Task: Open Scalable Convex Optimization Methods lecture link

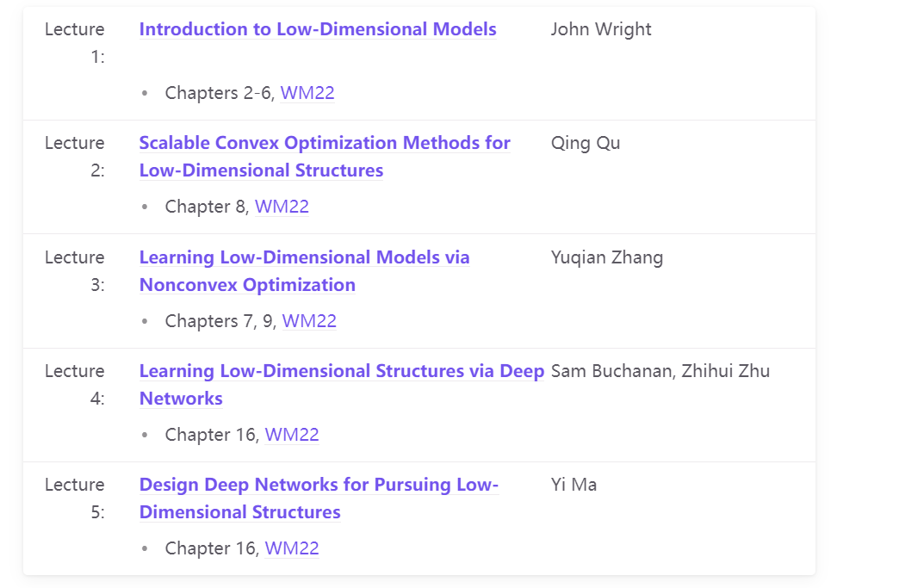Action: pyautogui.click(x=325, y=143)
